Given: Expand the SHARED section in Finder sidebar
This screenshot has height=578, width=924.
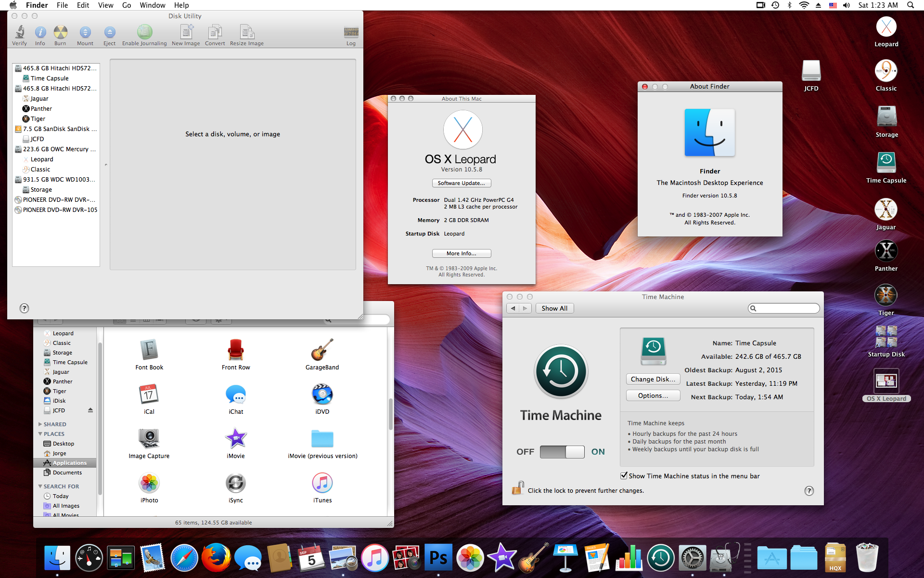Looking at the screenshot, I should (40, 424).
